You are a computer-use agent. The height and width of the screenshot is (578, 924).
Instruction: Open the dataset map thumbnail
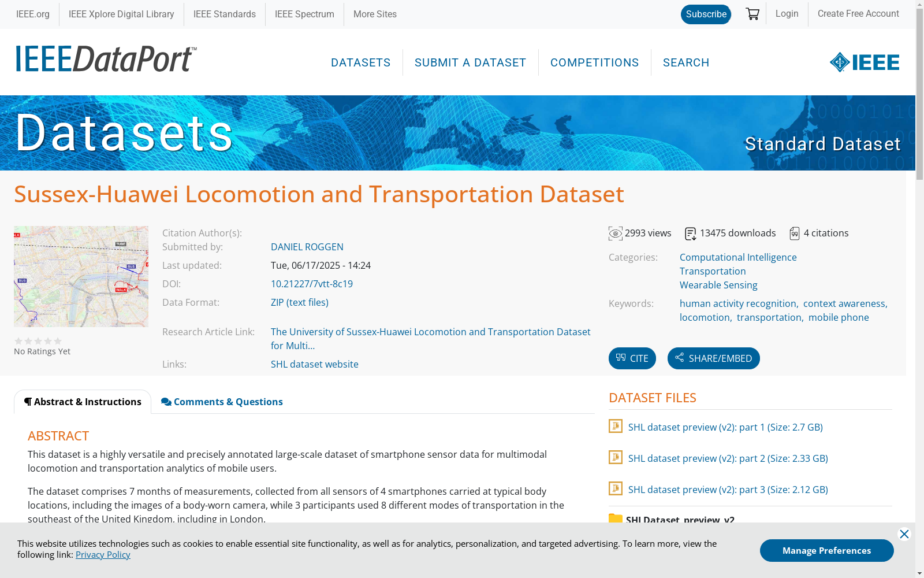pyautogui.click(x=81, y=276)
